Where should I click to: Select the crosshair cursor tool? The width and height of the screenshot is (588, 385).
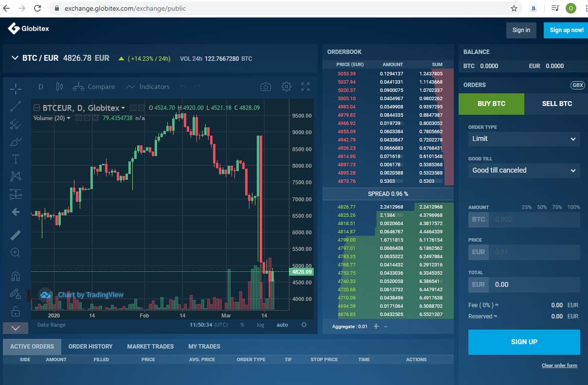tap(16, 88)
